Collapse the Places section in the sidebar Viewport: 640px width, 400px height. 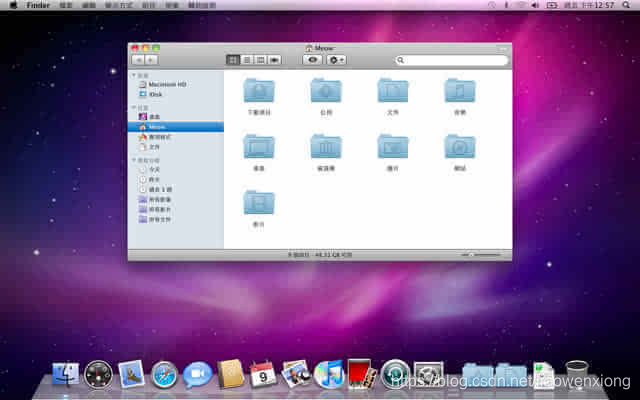134,108
